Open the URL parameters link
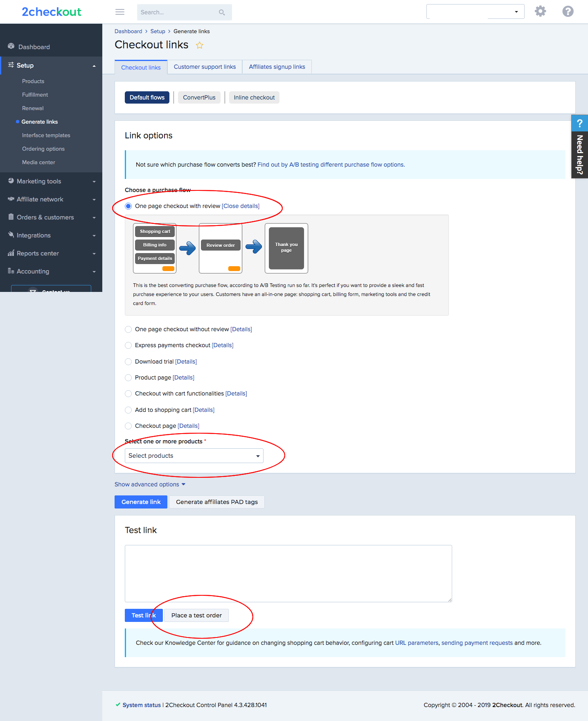 (417, 643)
